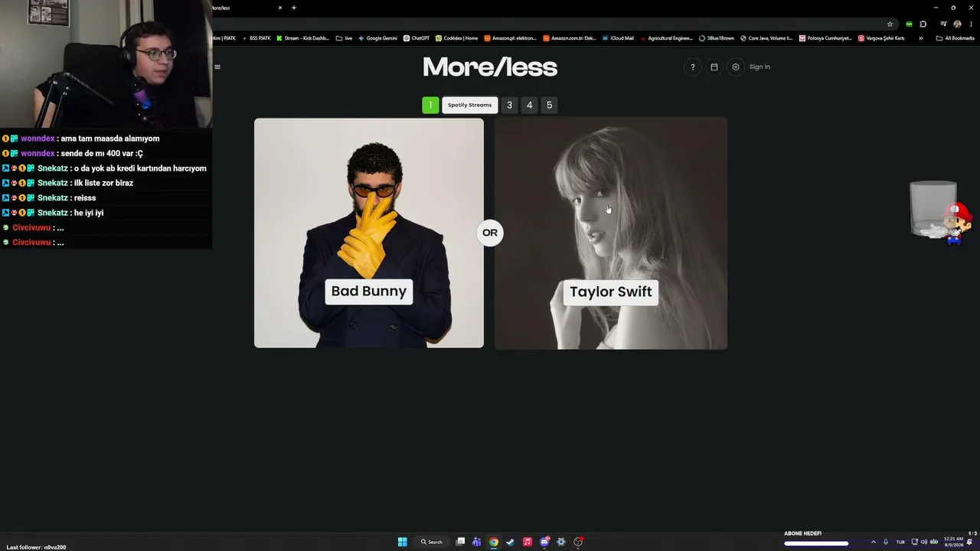Open the calendar archive icon
The height and width of the screenshot is (551, 980).
[714, 67]
